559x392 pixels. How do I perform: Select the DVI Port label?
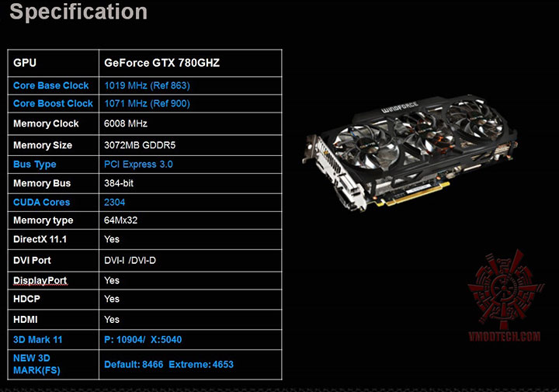[x=32, y=261]
